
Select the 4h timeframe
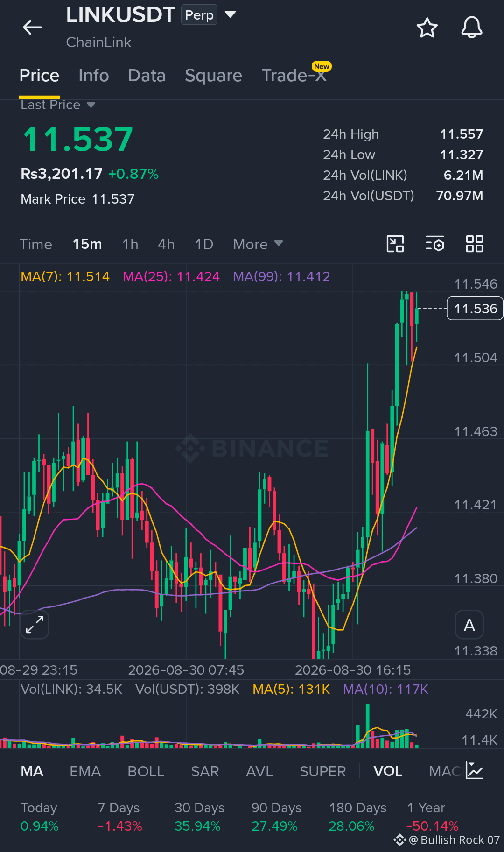166,244
